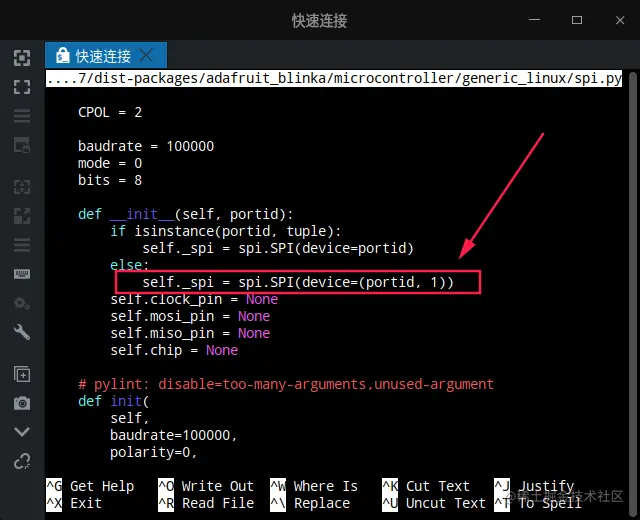Click the 'if isinstance(portid, tuple):' line
Screen dimensions: 640x520
click(x=226, y=231)
